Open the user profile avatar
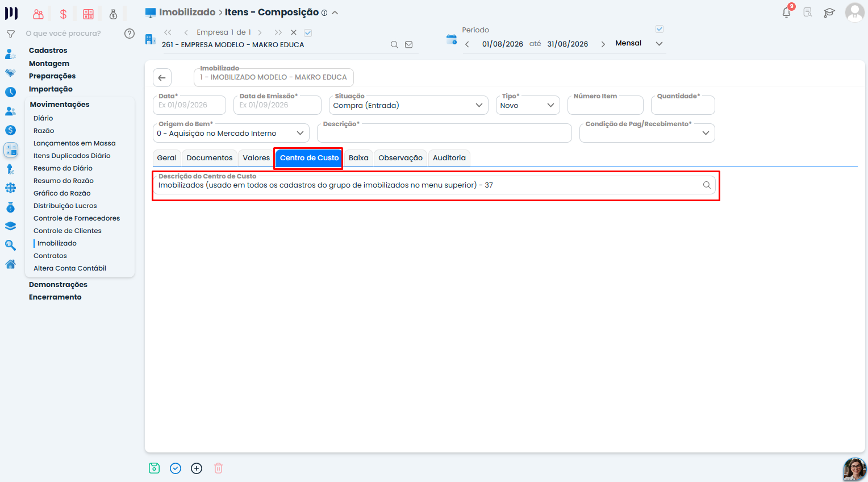This screenshot has height=482, width=868. [855, 13]
